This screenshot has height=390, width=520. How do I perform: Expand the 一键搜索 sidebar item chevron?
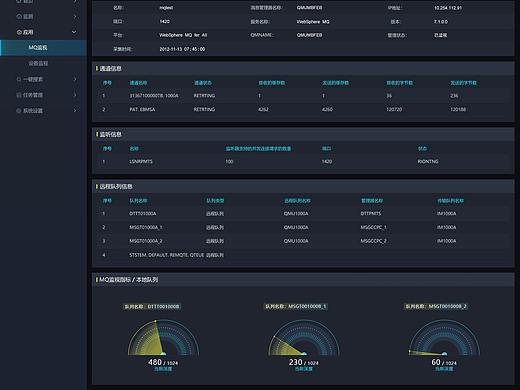(75, 79)
